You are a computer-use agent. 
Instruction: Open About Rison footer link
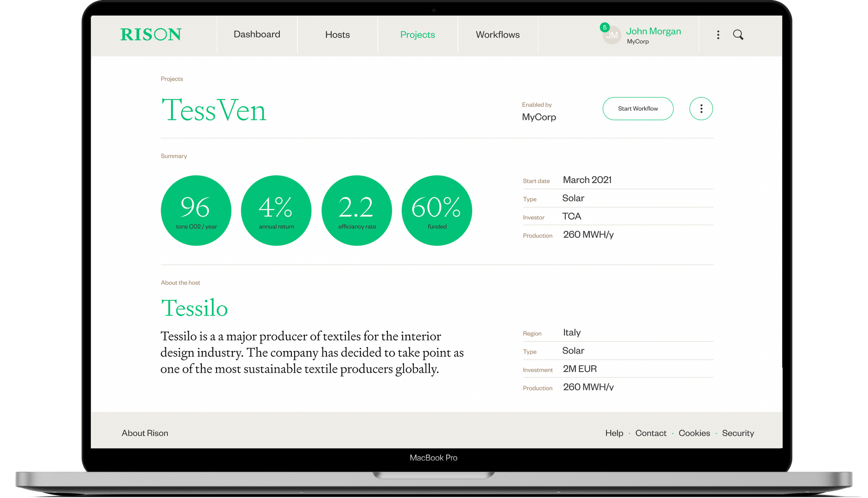145,433
